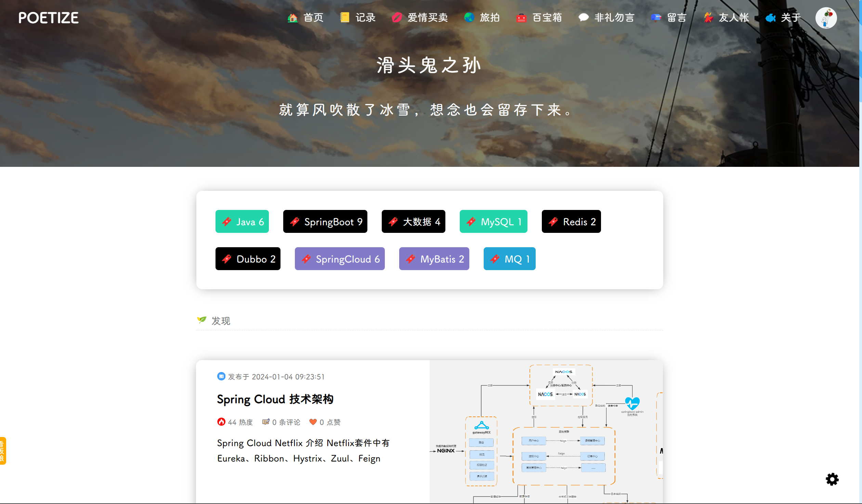The height and width of the screenshot is (504, 862).
Task: Open the settings gear at bottom right
Action: click(832, 479)
